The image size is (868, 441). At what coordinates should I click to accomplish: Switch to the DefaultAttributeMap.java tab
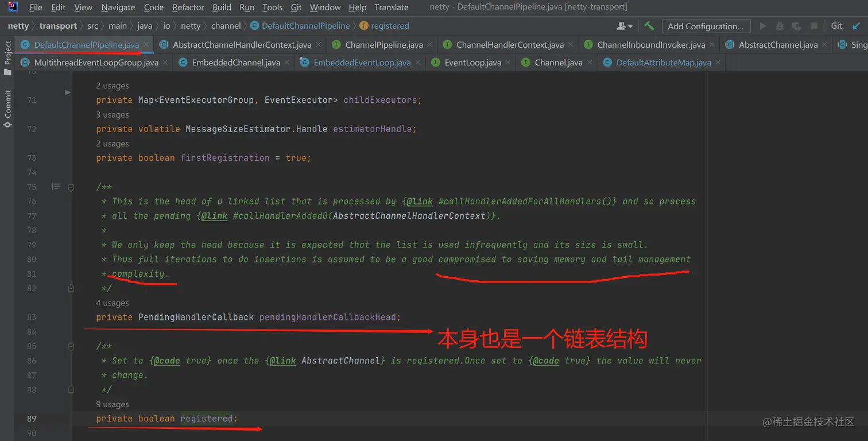point(664,63)
